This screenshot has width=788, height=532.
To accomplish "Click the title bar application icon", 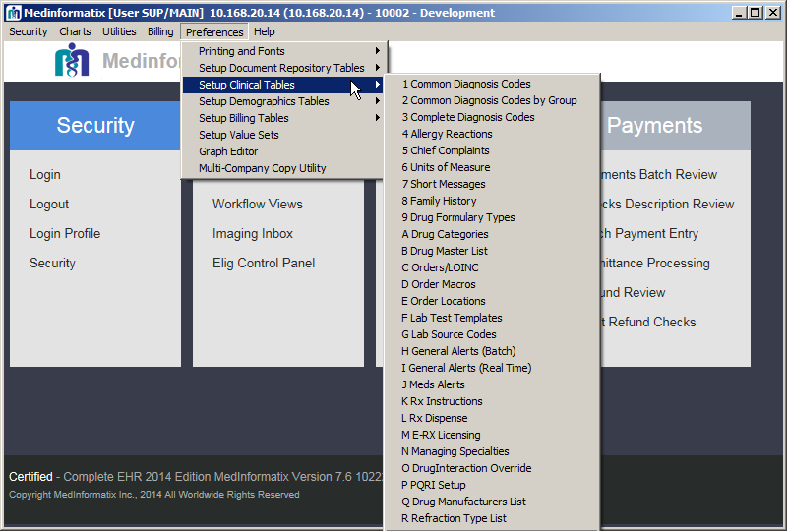I will pos(14,13).
